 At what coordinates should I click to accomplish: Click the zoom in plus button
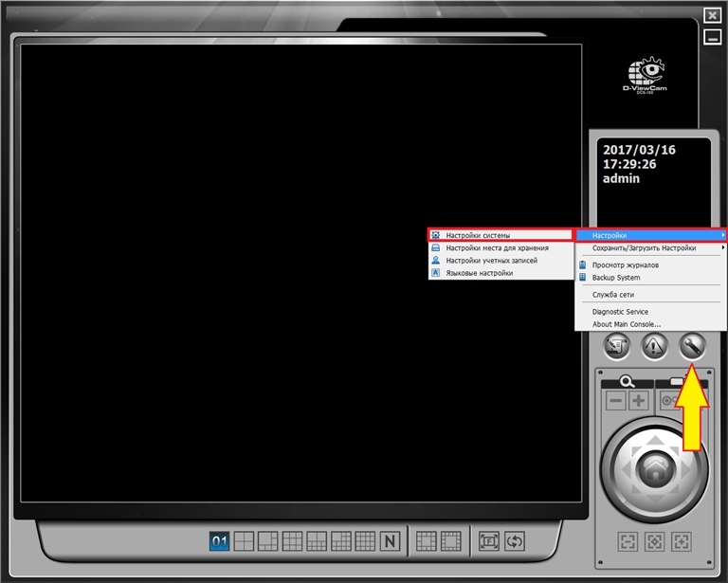(639, 401)
